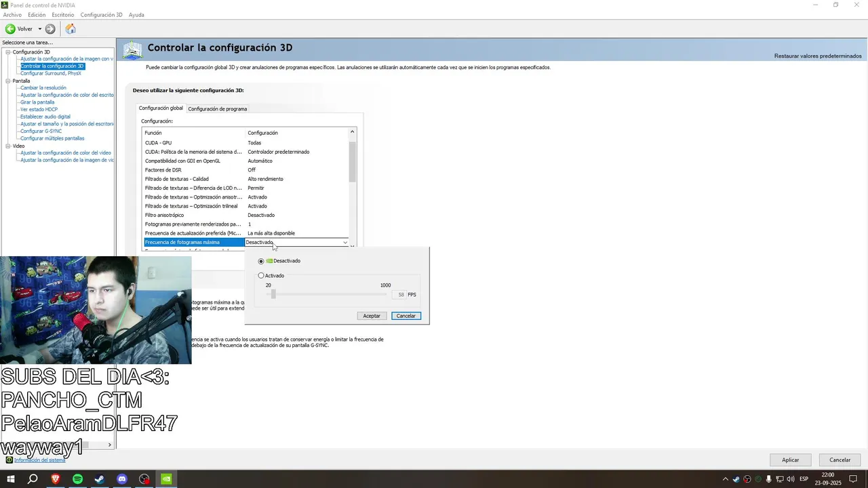Open Spotify from the taskbar
This screenshot has width=868, height=488.
77,479
